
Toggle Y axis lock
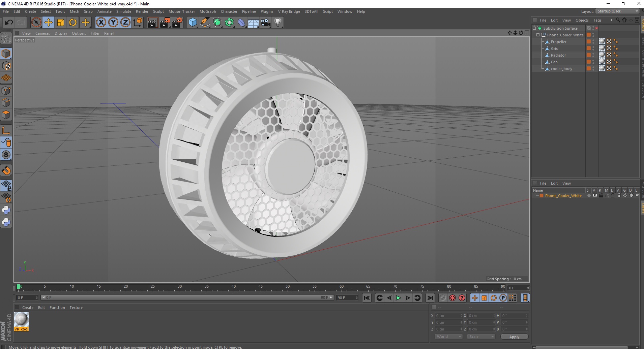point(113,23)
